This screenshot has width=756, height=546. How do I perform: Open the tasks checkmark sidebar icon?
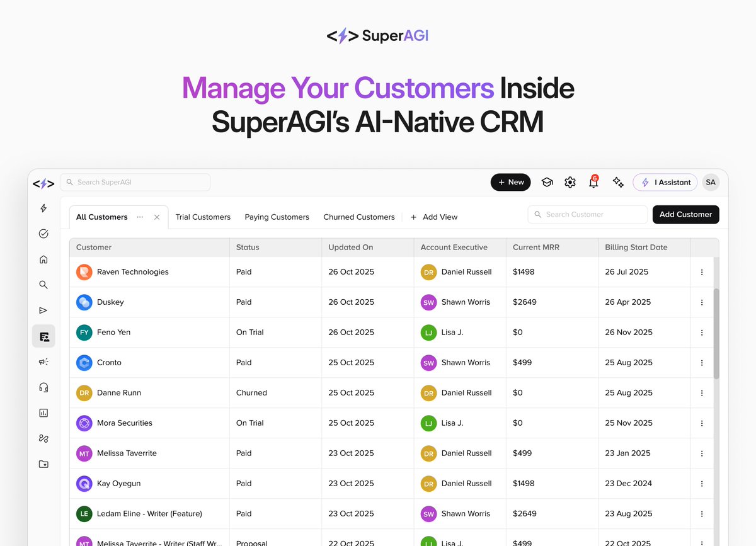pyautogui.click(x=43, y=234)
